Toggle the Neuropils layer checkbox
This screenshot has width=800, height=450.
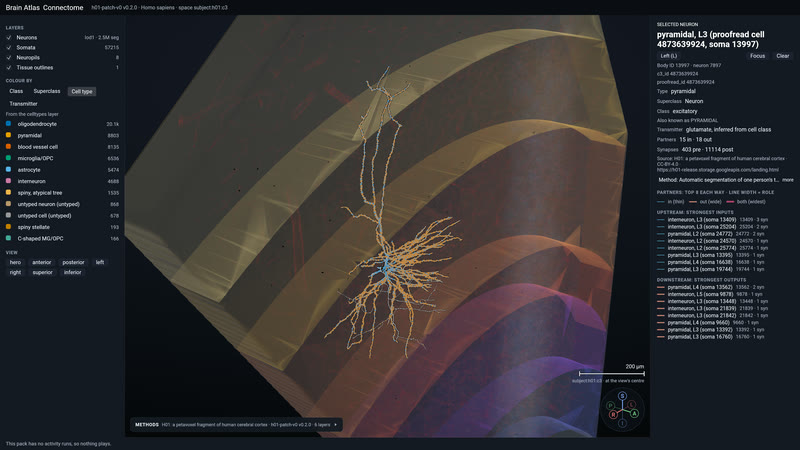click(9, 58)
